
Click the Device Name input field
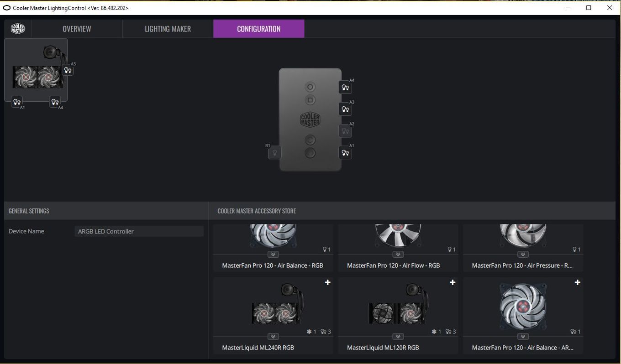coord(139,231)
